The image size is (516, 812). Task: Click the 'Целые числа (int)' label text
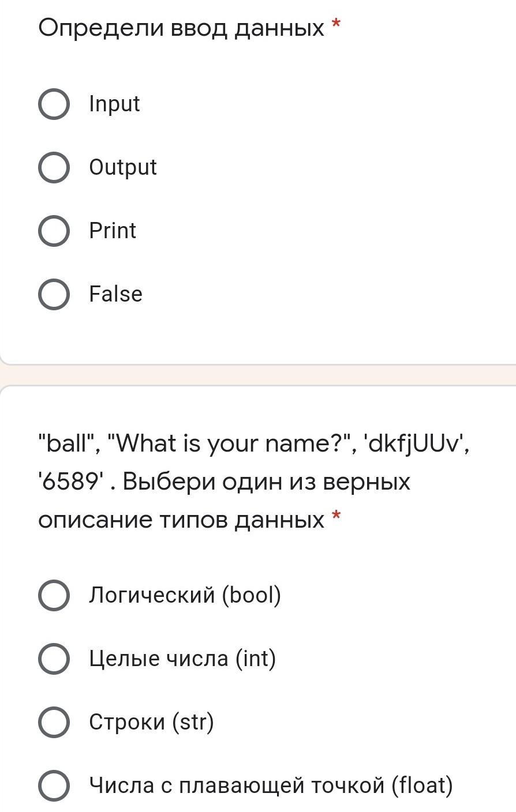[x=182, y=659]
